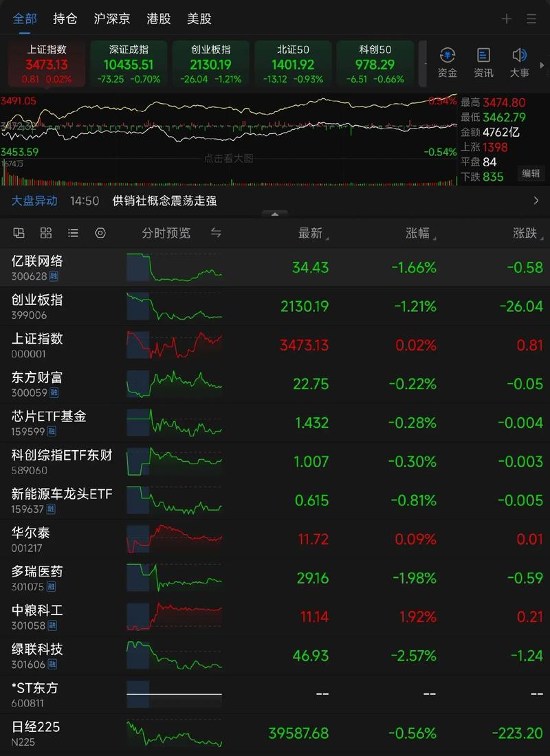
Task: Click the multi-window layout icon
Action: pyautogui.click(x=19, y=233)
